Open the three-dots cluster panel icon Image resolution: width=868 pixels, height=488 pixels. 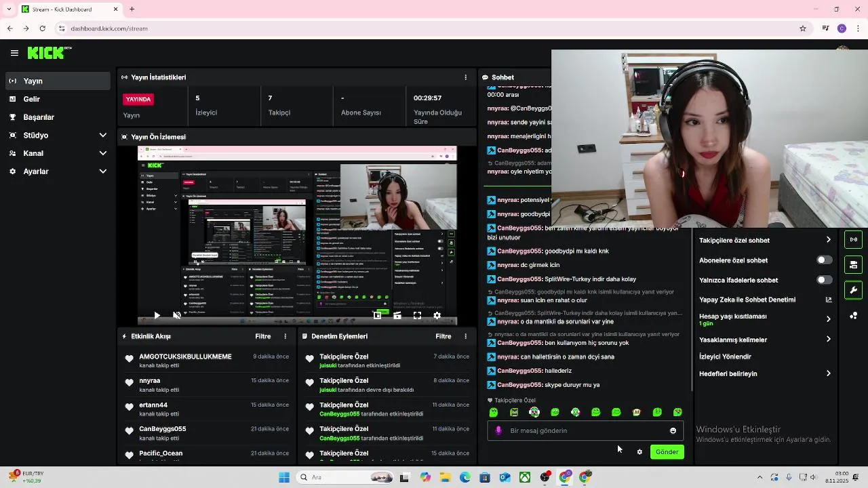click(853, 316)
